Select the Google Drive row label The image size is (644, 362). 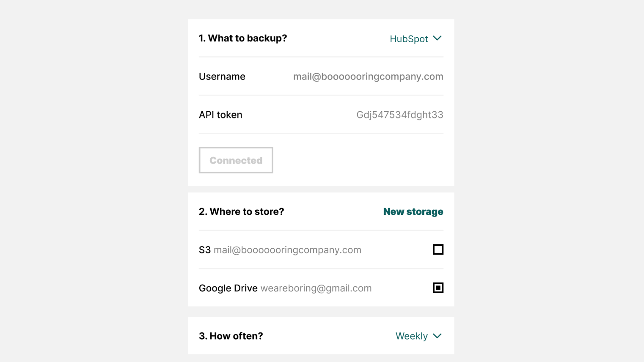coord(228,288)
